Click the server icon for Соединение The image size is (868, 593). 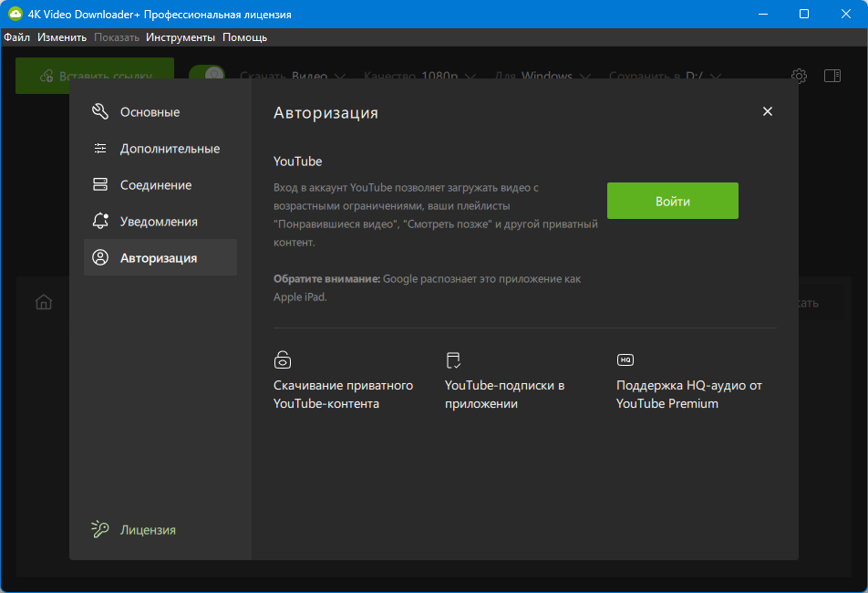pos(100,184)
